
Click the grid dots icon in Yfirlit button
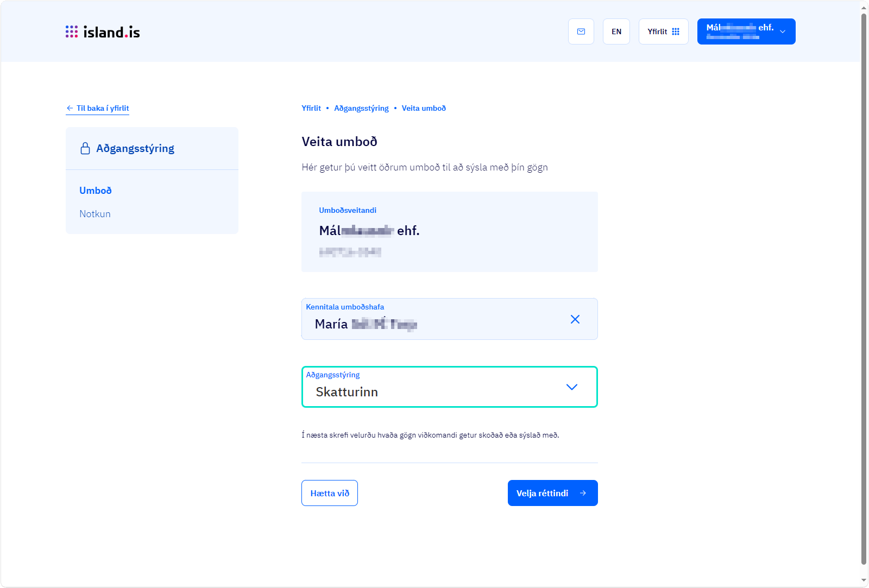pos(676,31)
